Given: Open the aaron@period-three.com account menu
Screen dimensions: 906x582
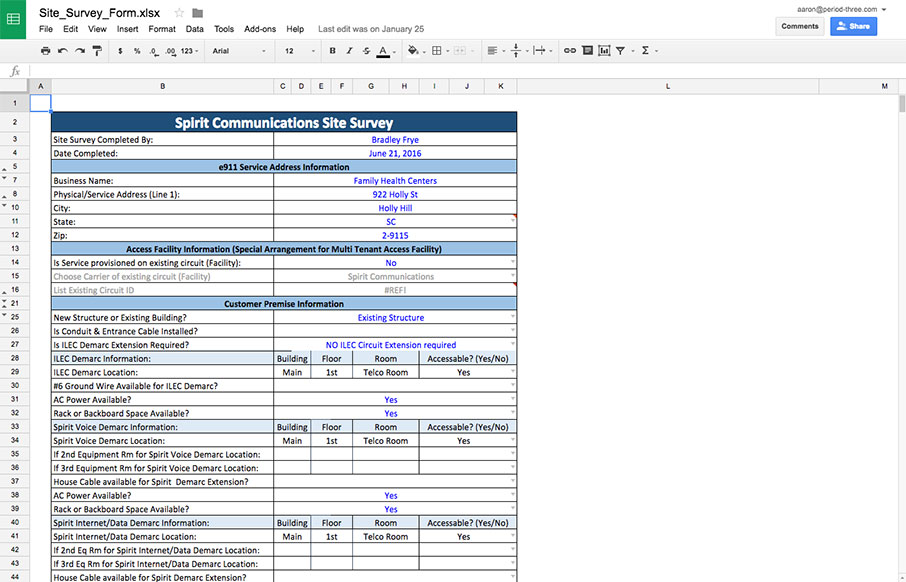Looking at the screenshot, I should [841, 9].
